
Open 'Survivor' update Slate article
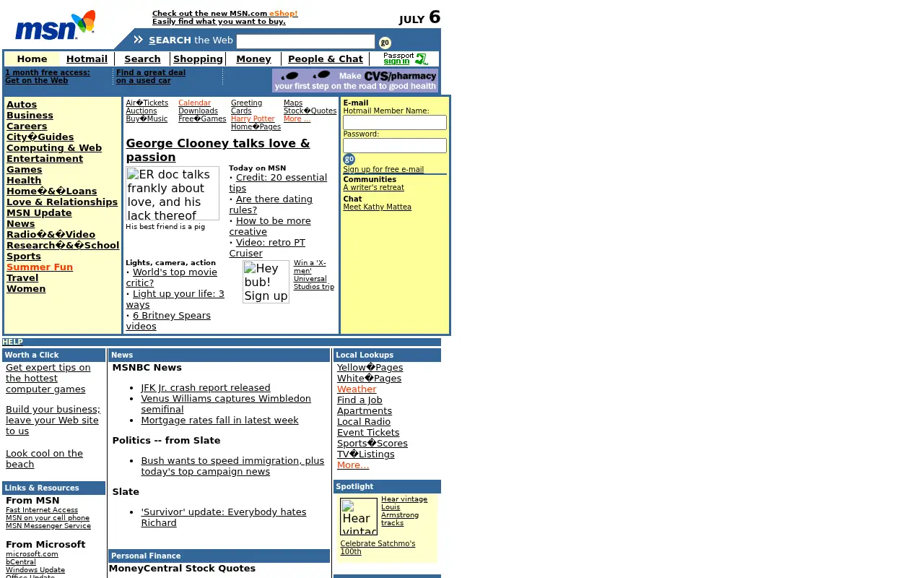(x=224, y=517)
